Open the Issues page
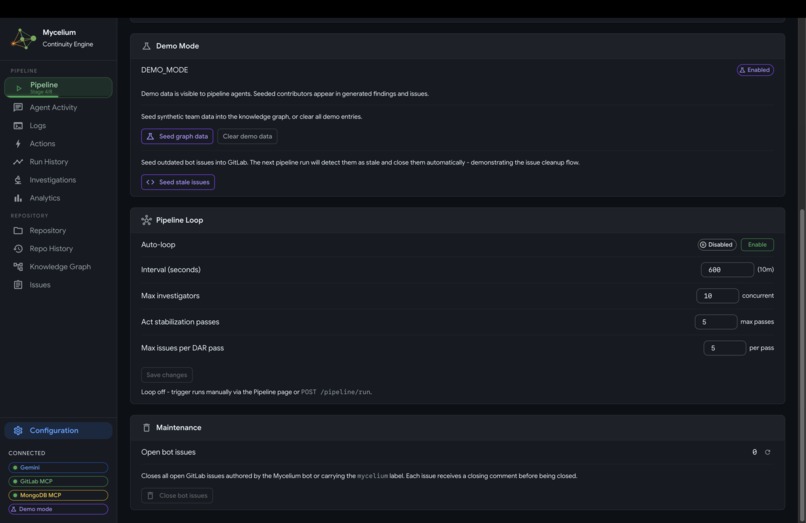Viewport: 806px width, 523px height. point(40,285)
